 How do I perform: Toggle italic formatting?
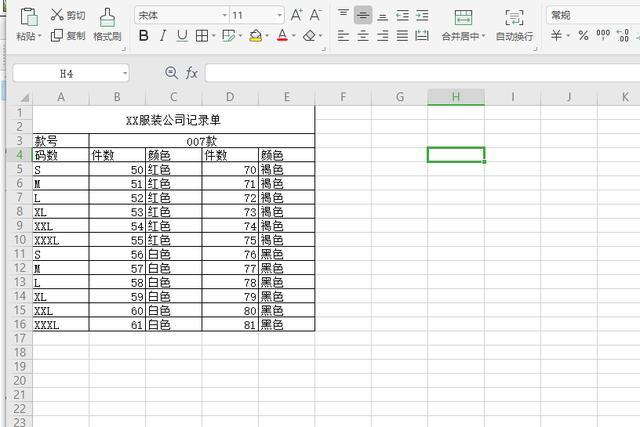(163, 36)
